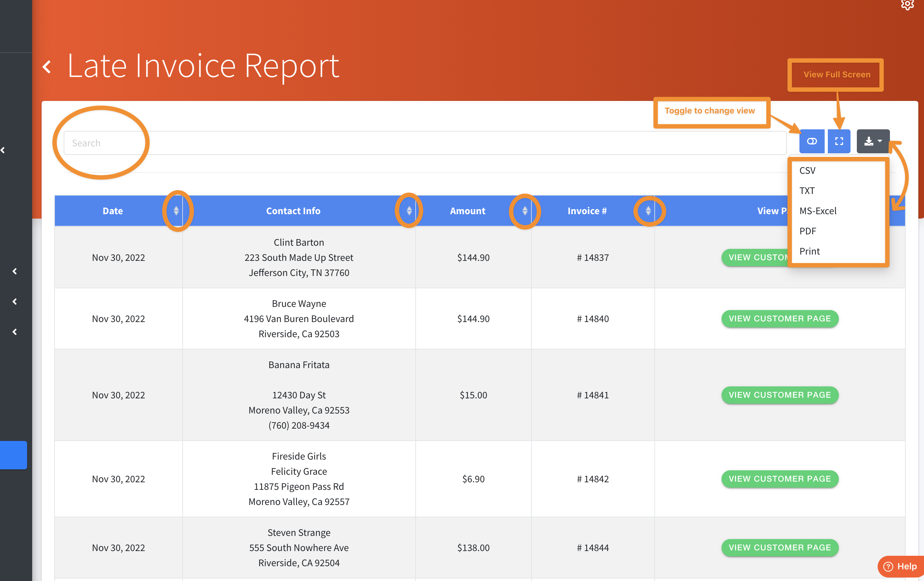Expand the top sidebar collapse chevron
The image size is (924, 581).
pyautogui.click(x=3, y=150)
